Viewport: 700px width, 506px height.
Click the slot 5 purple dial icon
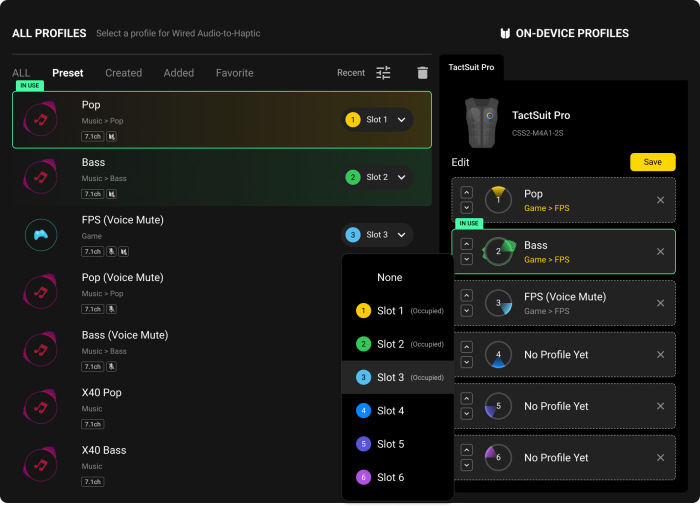tap(498, 406)
